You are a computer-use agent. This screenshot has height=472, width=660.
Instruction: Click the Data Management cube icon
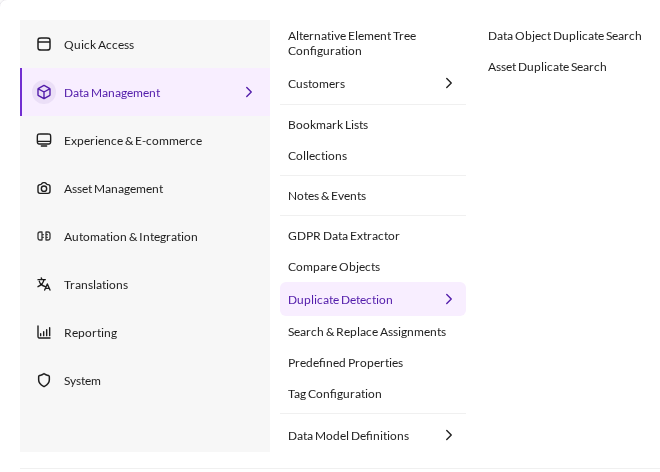(44, 92)
